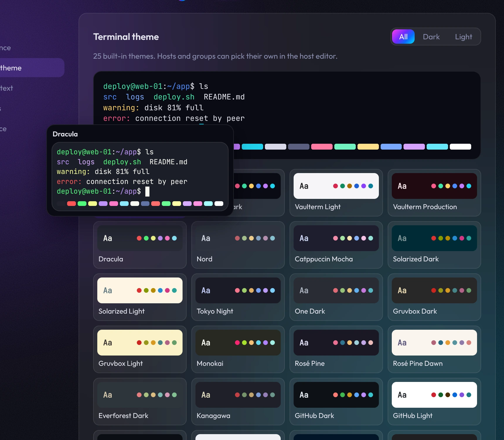Switch to the Light themes filter
504x440 pixels.
(463, 37)
